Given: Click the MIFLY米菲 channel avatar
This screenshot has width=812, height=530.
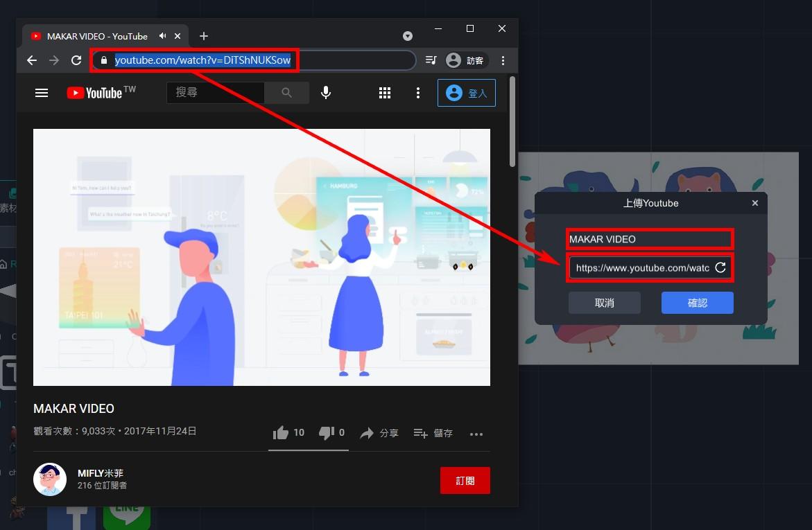Looking at the screenshot, I should 50,479.
